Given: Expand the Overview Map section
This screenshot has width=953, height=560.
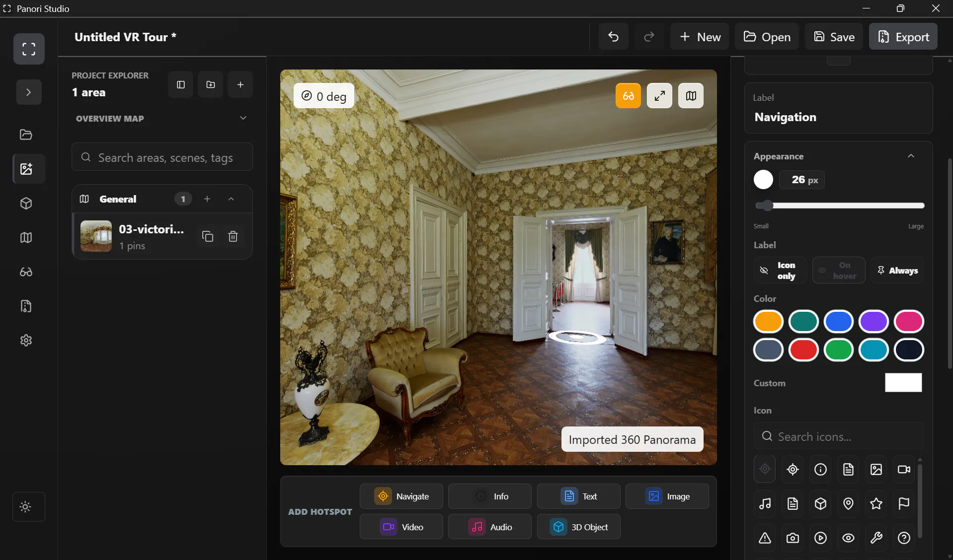Looking at the screenshot, I should click(x=162, y=119).
